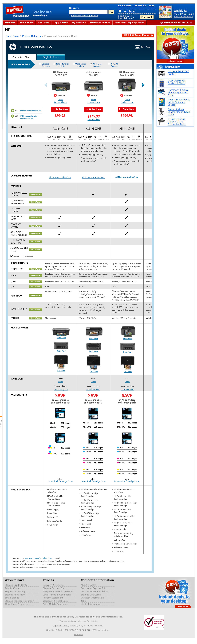The height and width of the screenshot is (644, 197).
Task: Click the search input field
Action: tap(88, 12)
